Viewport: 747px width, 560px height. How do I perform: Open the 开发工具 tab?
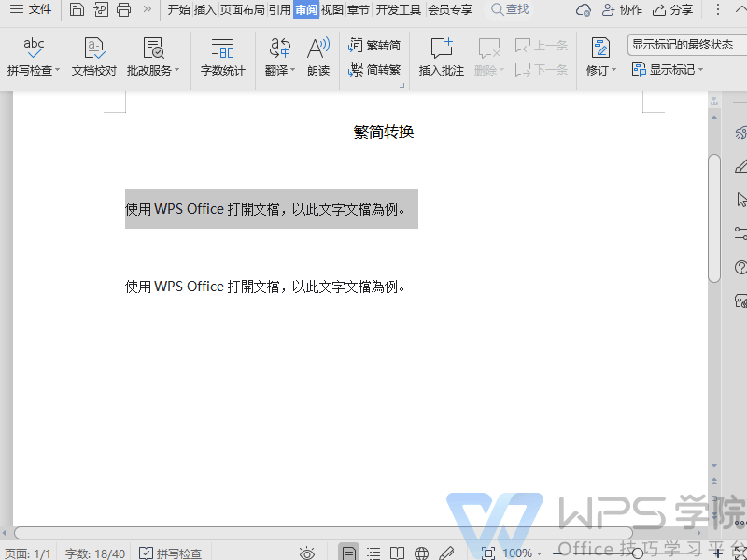(399, 9)
